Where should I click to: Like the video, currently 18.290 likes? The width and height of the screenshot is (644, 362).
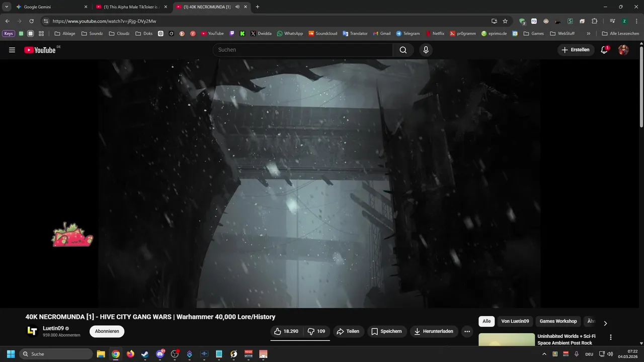tap(287, 331)
